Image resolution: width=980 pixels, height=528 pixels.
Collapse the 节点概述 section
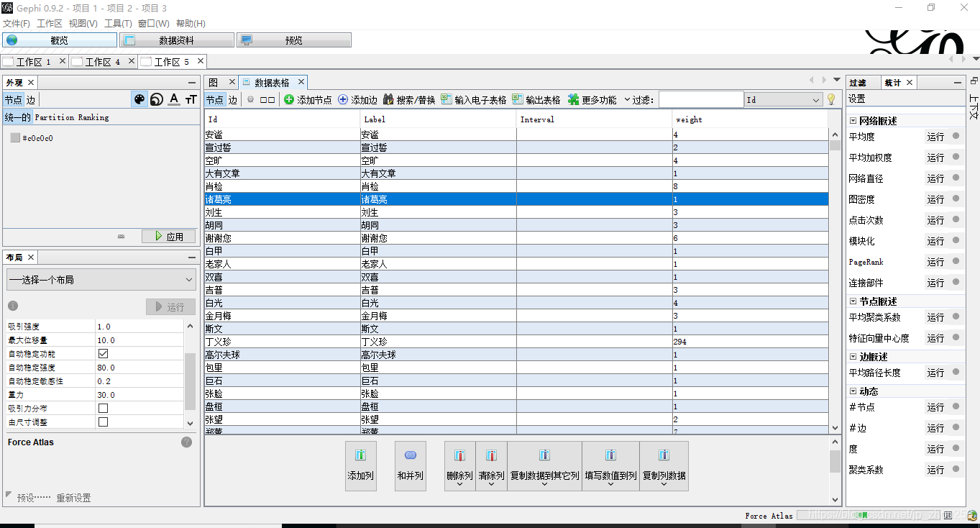tap(853, 301)
